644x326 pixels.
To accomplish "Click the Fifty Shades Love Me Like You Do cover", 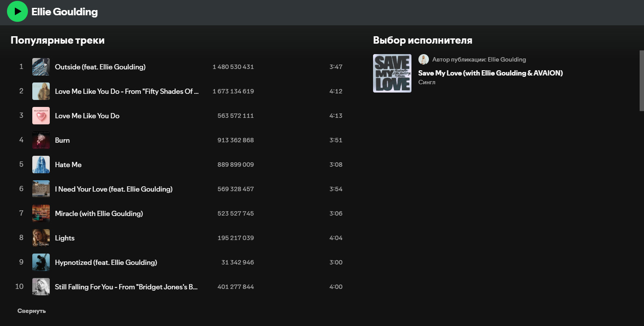I will [x=41, y=91].
